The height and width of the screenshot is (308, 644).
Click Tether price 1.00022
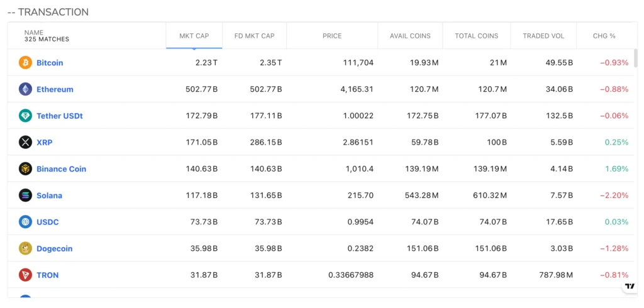pyautogui.click(x=358, y=116)
